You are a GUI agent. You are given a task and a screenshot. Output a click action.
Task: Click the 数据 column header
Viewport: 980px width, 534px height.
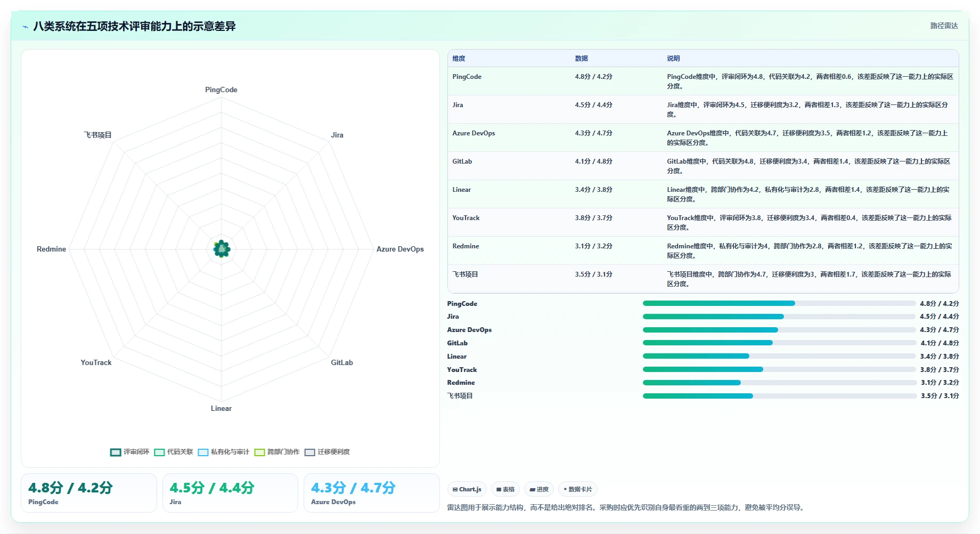pyautogui.click(x=582, y=59)
